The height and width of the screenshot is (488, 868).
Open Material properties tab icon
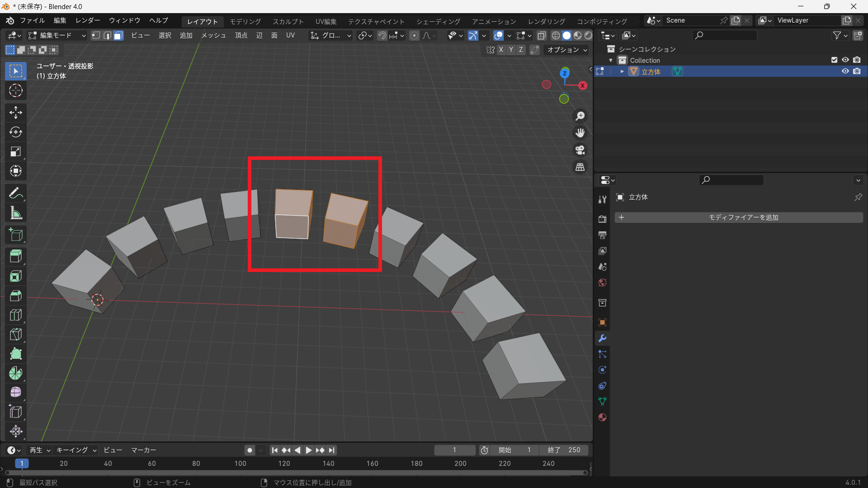tap(602, 418)
